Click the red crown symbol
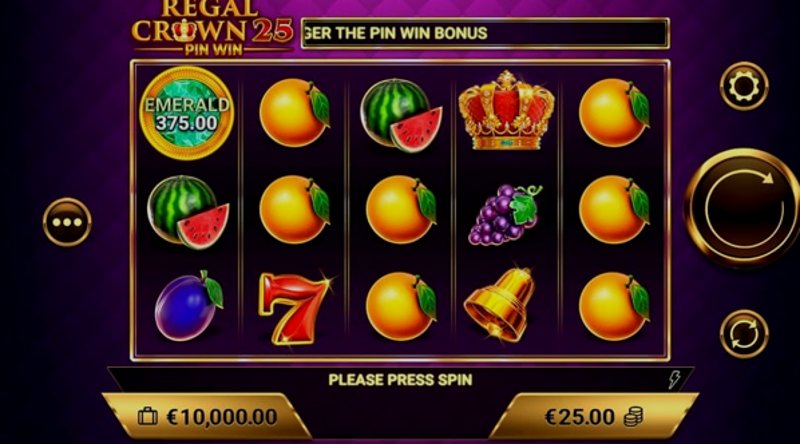 [506, 110]
